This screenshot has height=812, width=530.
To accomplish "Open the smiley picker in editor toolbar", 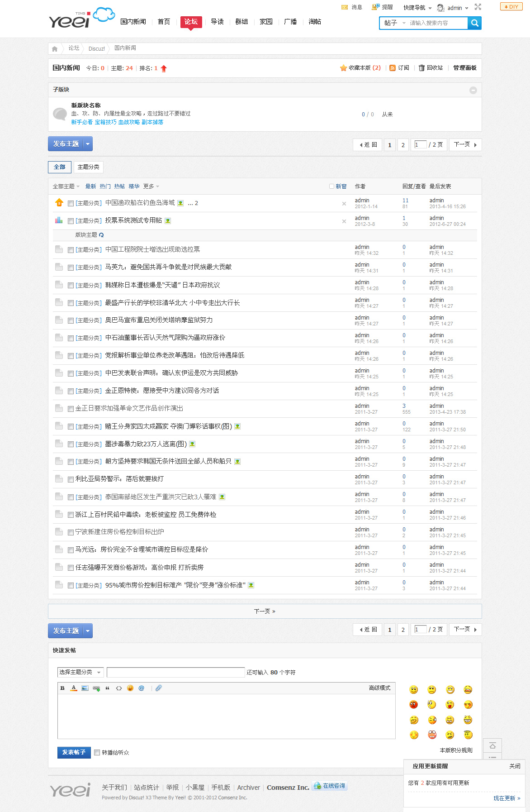I will (x=130, y=688).
